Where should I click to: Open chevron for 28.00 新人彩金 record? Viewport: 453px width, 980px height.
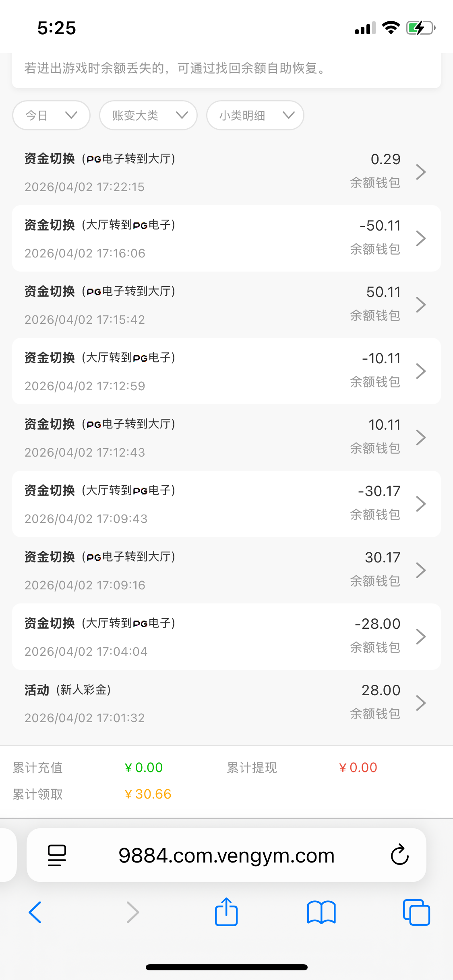click(x=421, y=703)
